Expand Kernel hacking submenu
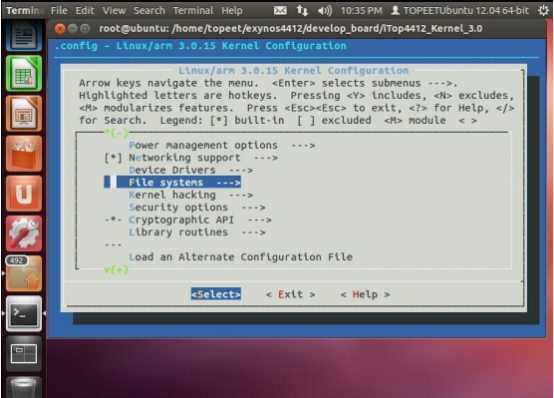 coord(191,195)
